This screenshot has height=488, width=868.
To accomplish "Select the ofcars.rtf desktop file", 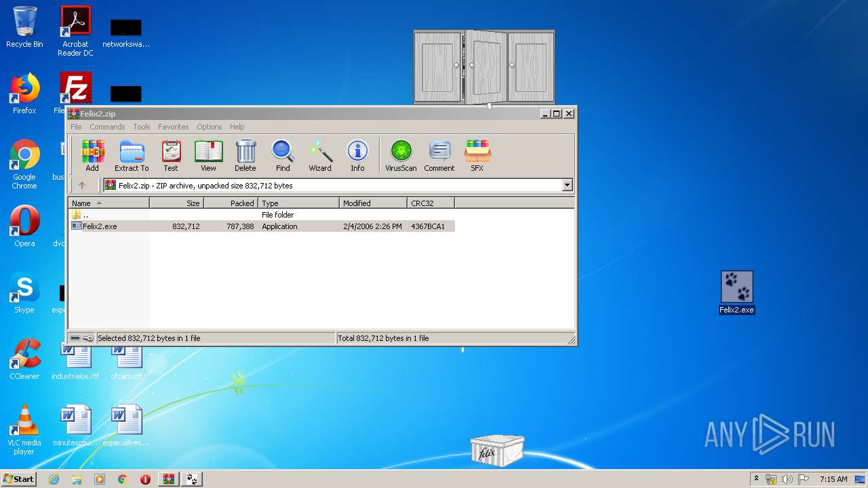I will (126, 364).
